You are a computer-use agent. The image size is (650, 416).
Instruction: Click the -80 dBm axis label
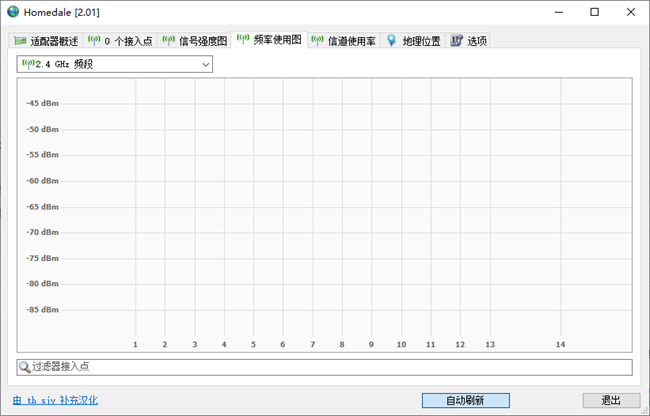pos(42,283)
